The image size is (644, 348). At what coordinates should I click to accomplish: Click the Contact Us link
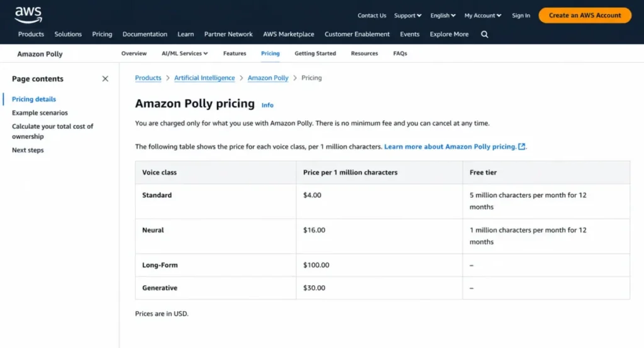(x=372, y=16)
